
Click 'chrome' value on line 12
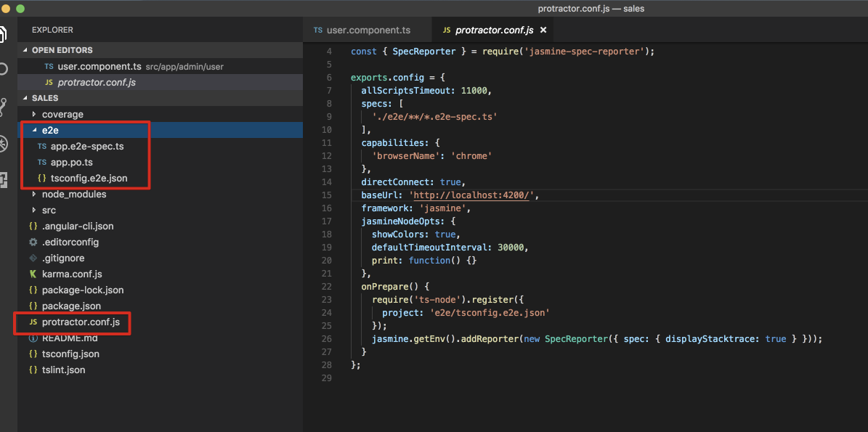tap(471, 156)
